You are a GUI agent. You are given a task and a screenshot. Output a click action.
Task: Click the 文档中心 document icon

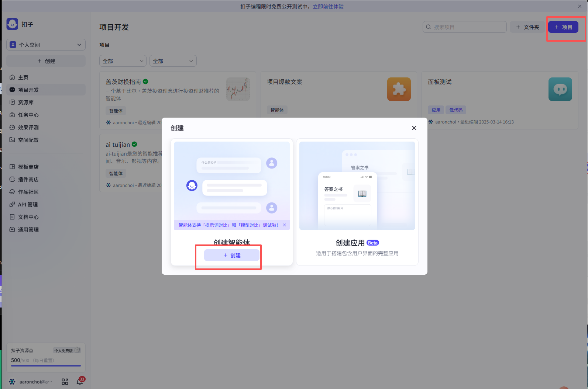click(x=12, y=217)
